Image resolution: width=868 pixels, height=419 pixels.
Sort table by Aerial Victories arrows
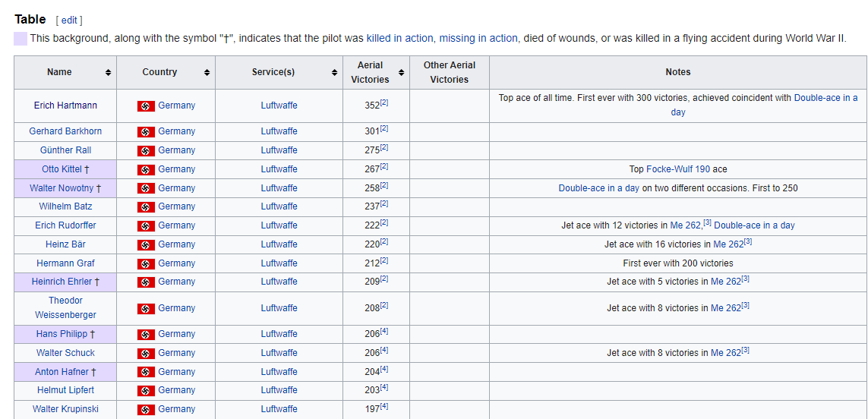pyautogui.click(x=401, y=73)
